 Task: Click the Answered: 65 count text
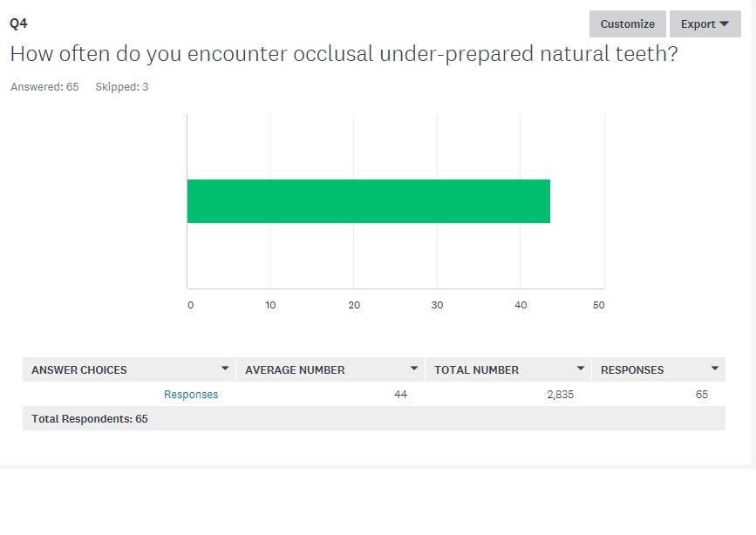pos(44,87)
